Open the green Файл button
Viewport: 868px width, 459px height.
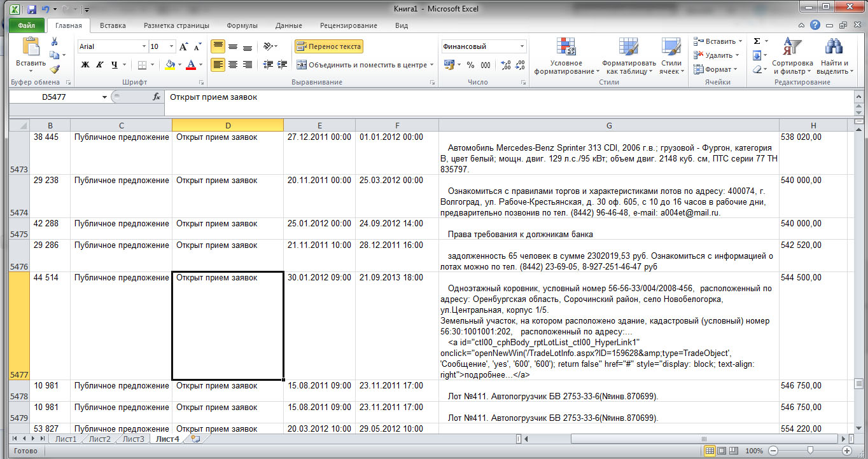coord(26,25)
